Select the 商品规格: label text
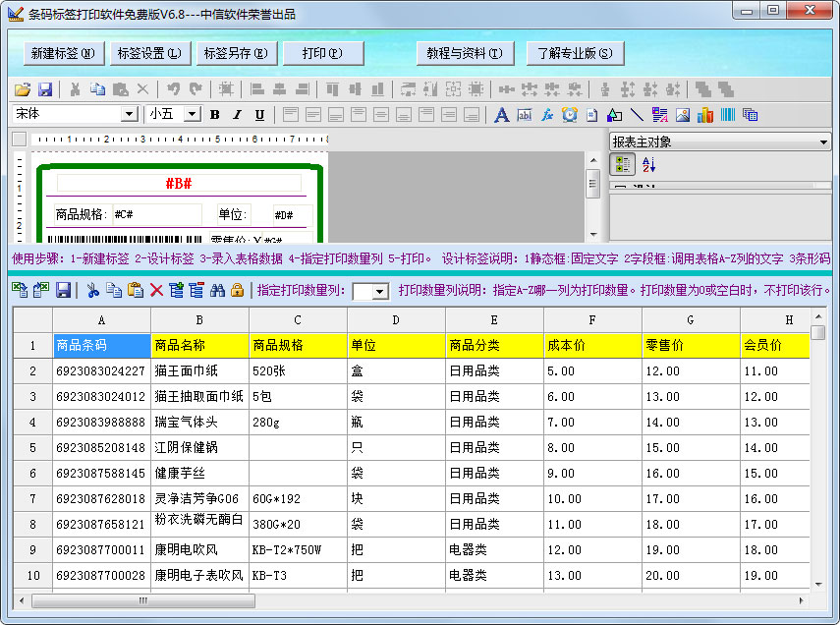This screenshot has height=625, width=840. pyautogui.click(x=82, y=214)
